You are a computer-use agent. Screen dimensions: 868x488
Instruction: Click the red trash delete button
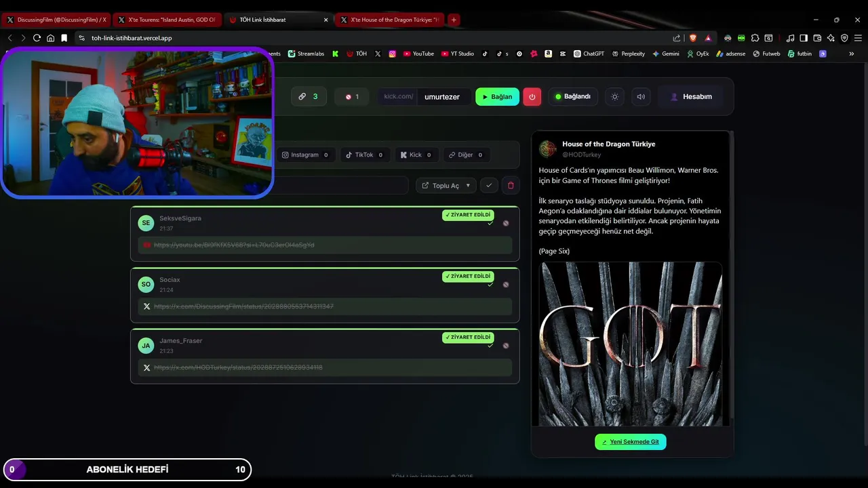tap(511, 185)
